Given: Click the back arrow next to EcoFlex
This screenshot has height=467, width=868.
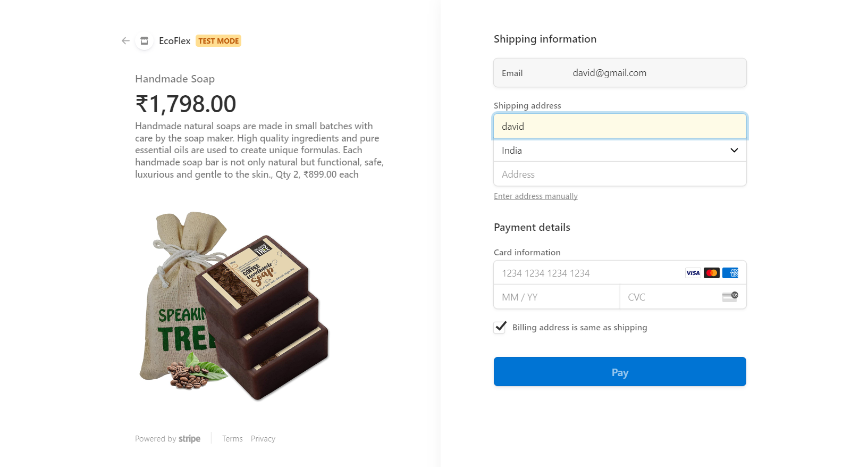Looking at the screenshot, I should coord(125,41).
